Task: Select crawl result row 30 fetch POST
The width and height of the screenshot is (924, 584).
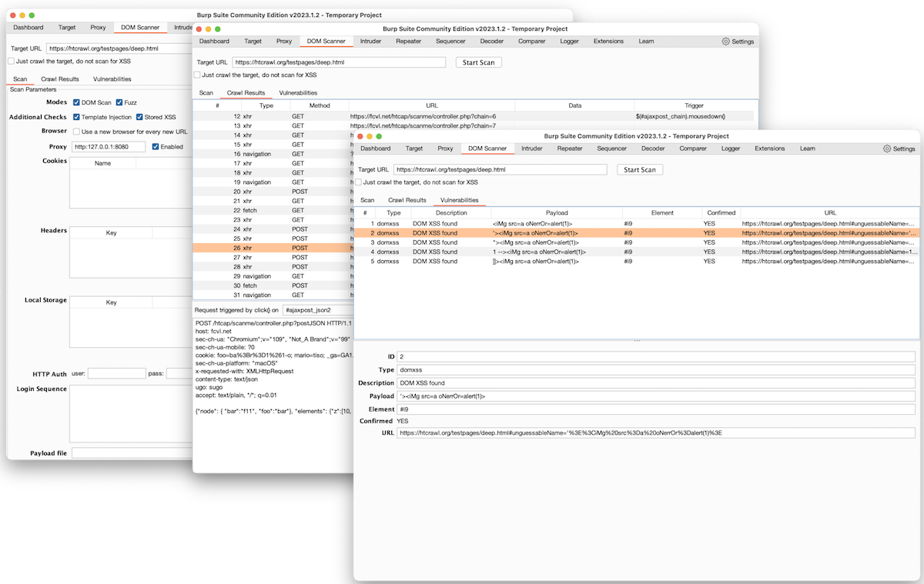Action: 273,285
